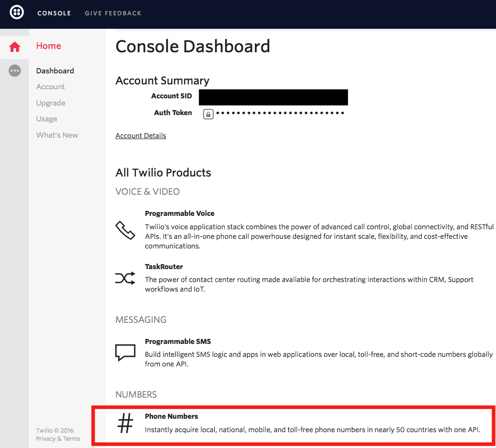This screenshot has height=448, width=496.
Task: Click the Phone Numbers hash icon
Action: 125,423
